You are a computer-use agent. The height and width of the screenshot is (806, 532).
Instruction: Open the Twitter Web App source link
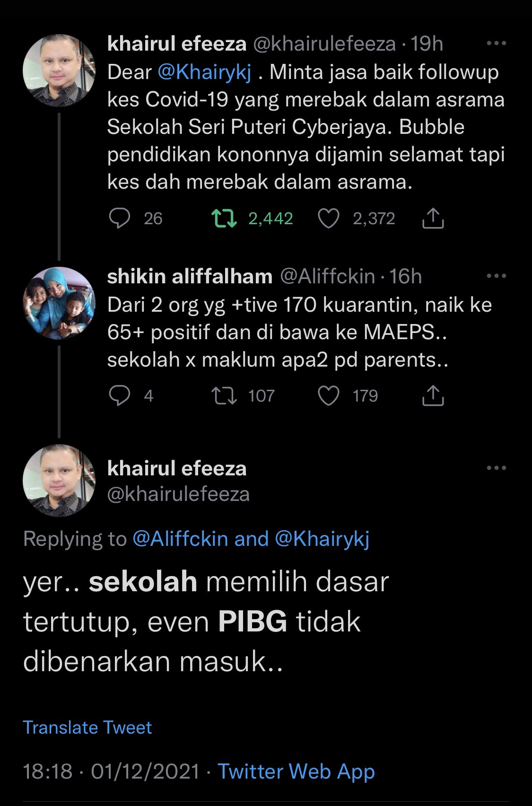point(296,771)
